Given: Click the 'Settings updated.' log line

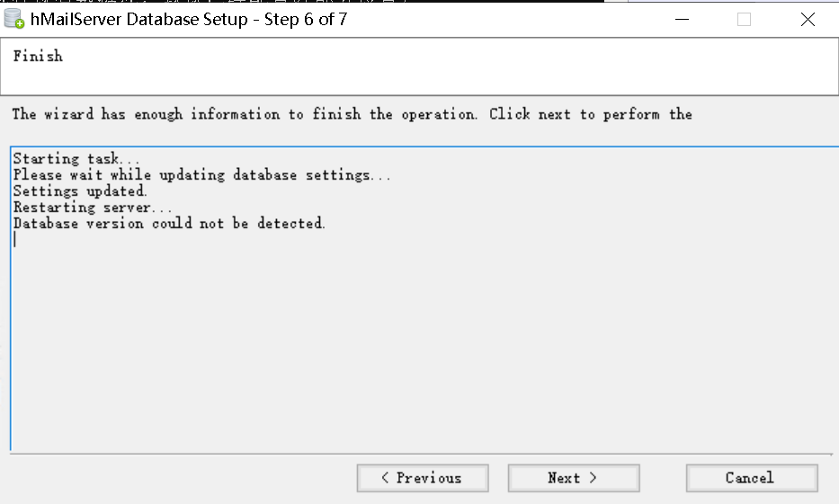Looking at the screenshot, I should point(80,191).
